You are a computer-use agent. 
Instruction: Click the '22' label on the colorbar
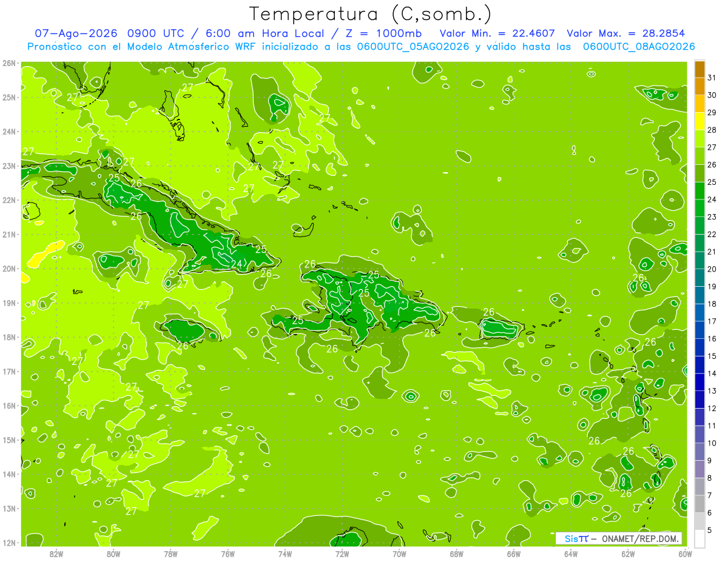(712, 234)
